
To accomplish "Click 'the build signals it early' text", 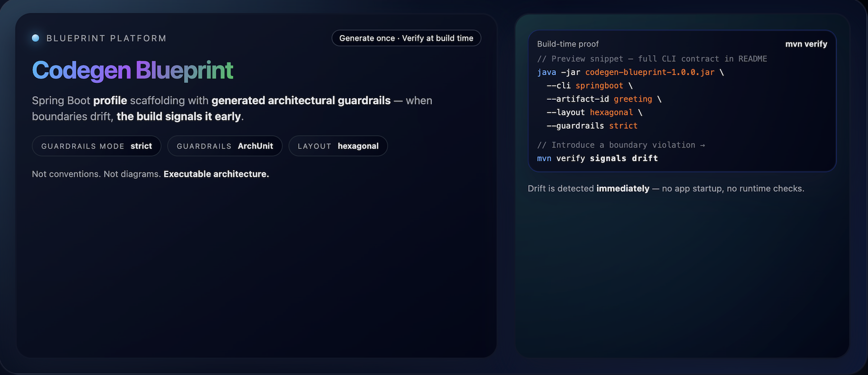I will (x=179, y=117).
